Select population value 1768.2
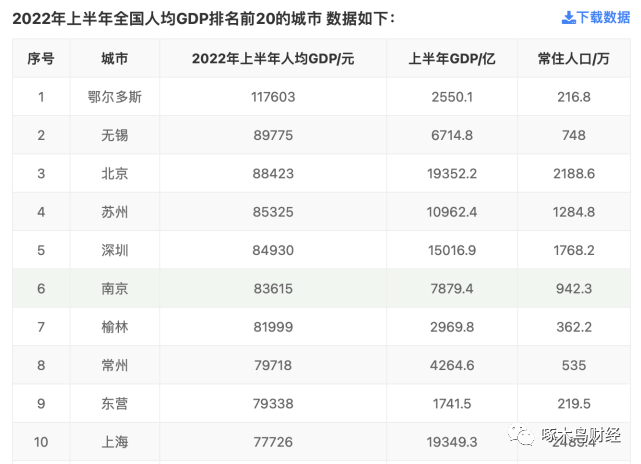 click(574, 250)
